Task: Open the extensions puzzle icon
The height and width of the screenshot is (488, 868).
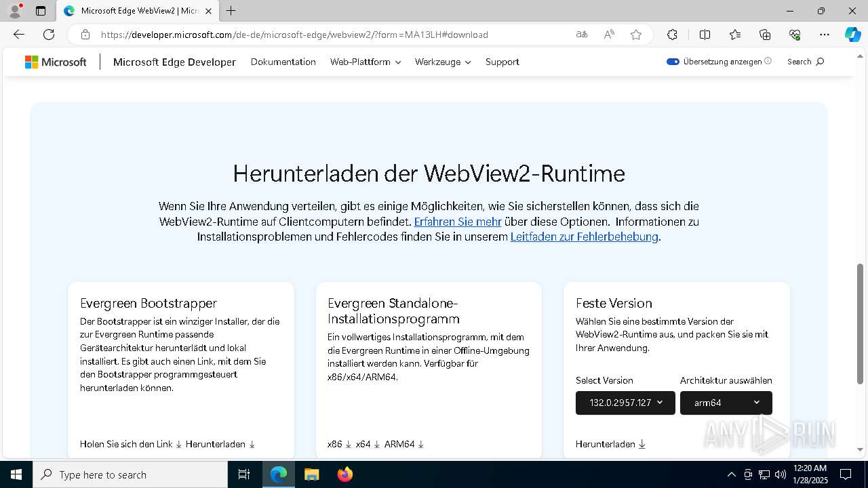Action: (672, 35)
